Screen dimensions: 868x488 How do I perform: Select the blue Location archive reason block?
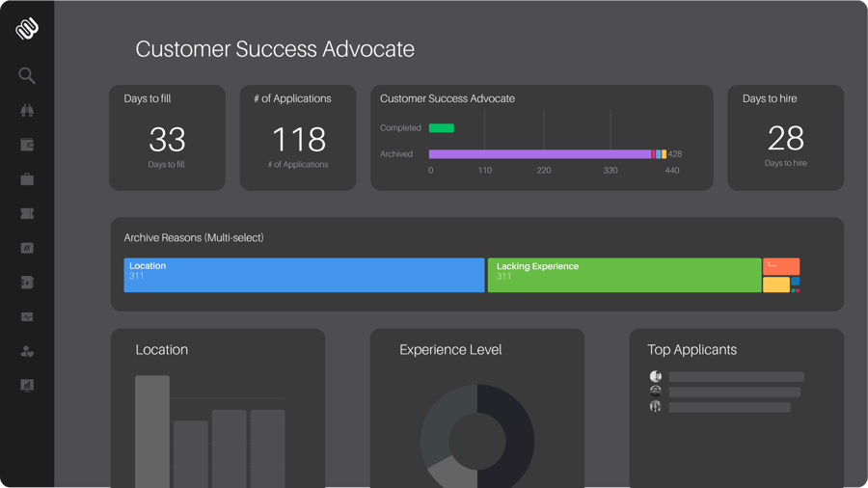[304, 275]
